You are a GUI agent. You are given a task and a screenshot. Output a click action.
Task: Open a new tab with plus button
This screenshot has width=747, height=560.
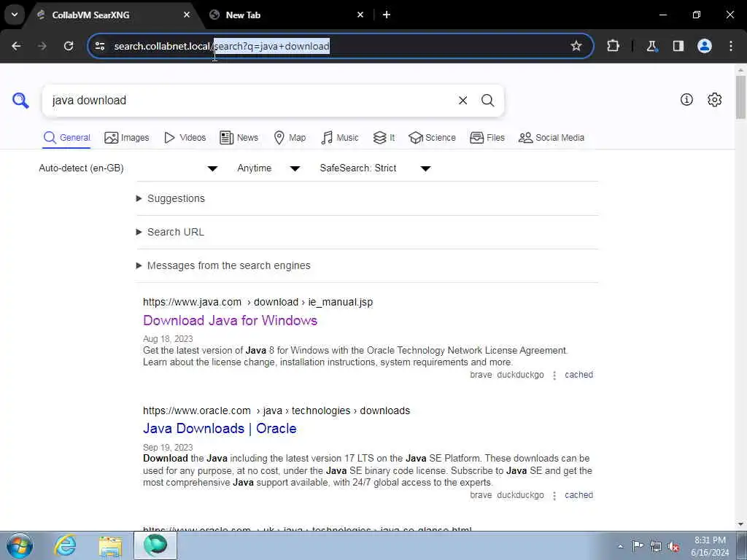tap(387, 15)
